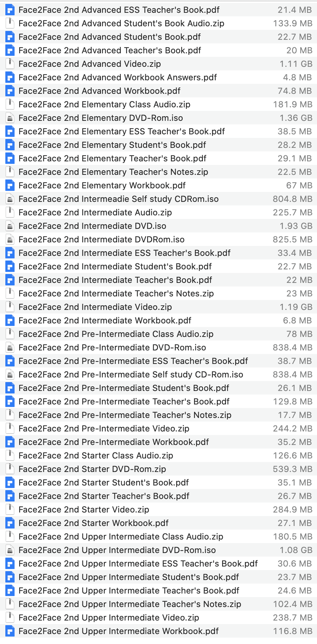Click the disc icon for Pre-Intermediate Self study CD-Rom
317x644 pixels.
(10, 374)
